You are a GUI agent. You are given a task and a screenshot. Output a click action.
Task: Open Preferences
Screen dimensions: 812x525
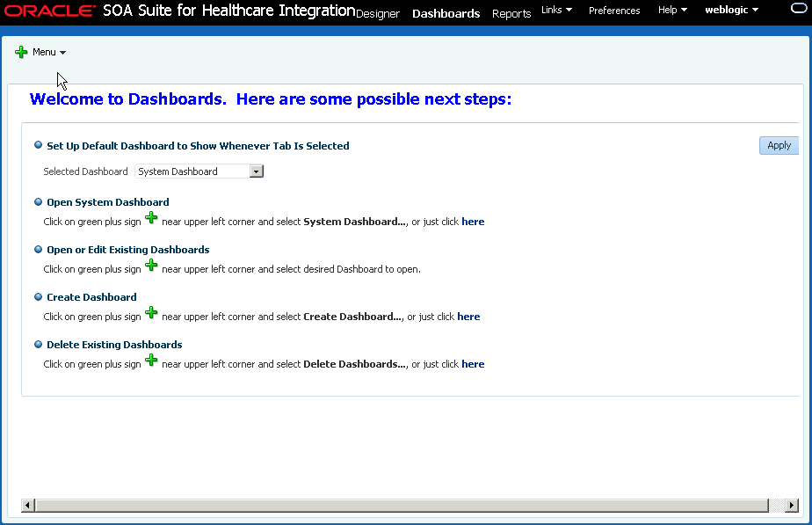pyautogui.click(x=614, y=11)
